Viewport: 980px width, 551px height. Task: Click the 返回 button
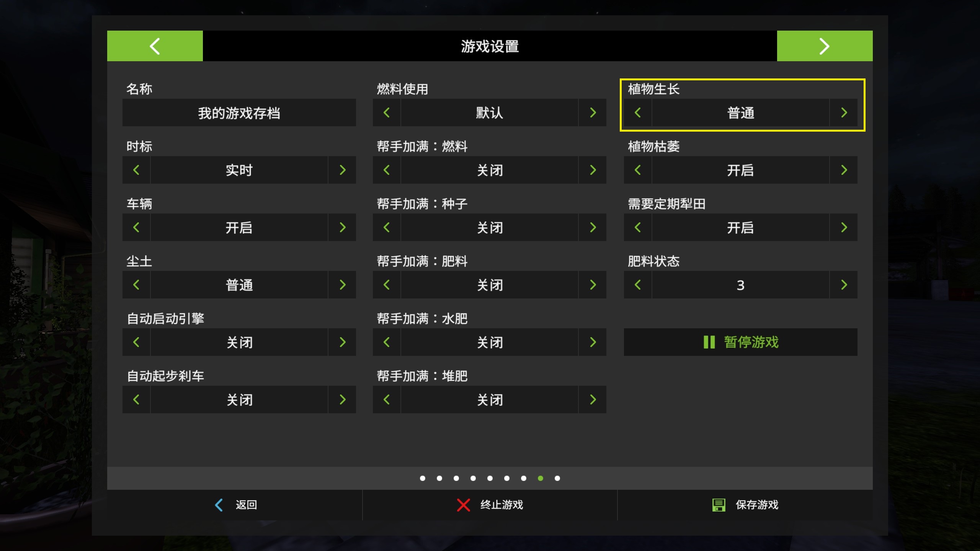point(246,505)
